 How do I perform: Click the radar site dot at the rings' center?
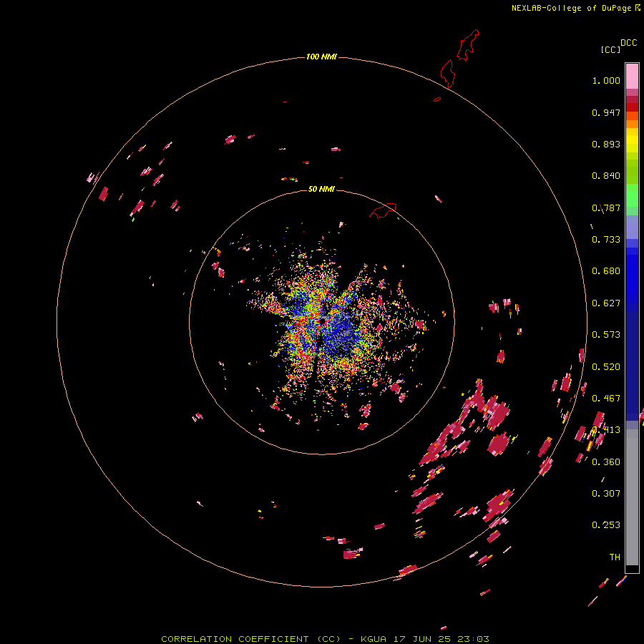click(323, 320)
